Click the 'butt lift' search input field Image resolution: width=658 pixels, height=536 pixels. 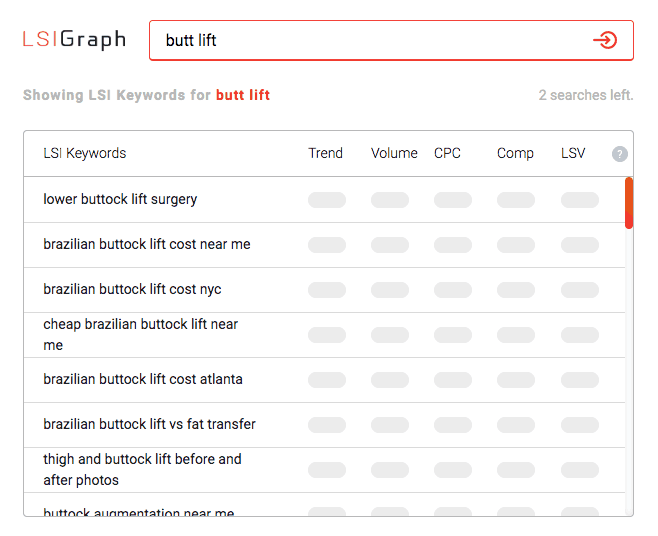coord(391,40)
